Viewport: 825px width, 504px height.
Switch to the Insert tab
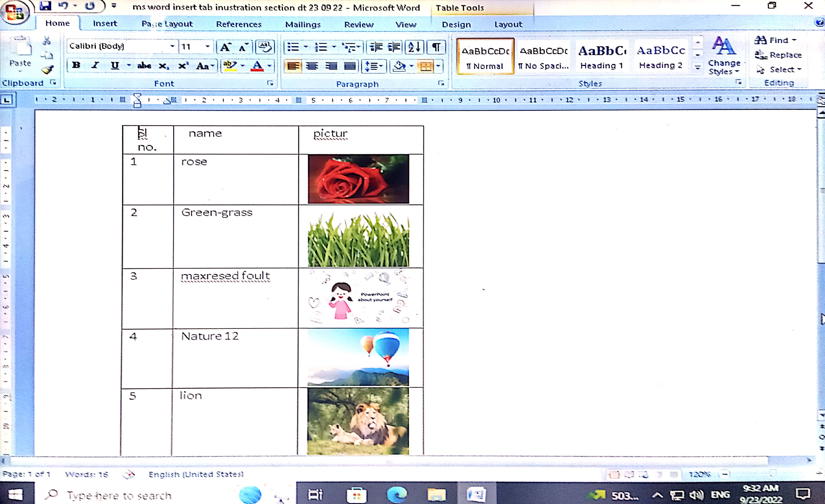[105, 24]
